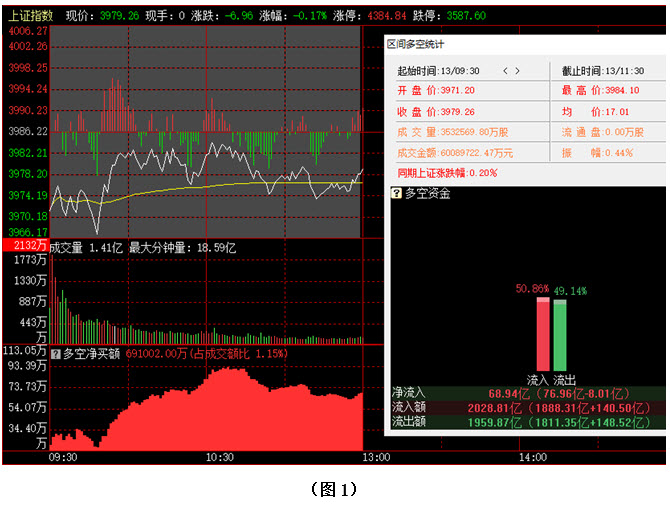Select the red 流入 inflow bar
Viewport: 670px width, 513px height.
[x=543, y=334]
